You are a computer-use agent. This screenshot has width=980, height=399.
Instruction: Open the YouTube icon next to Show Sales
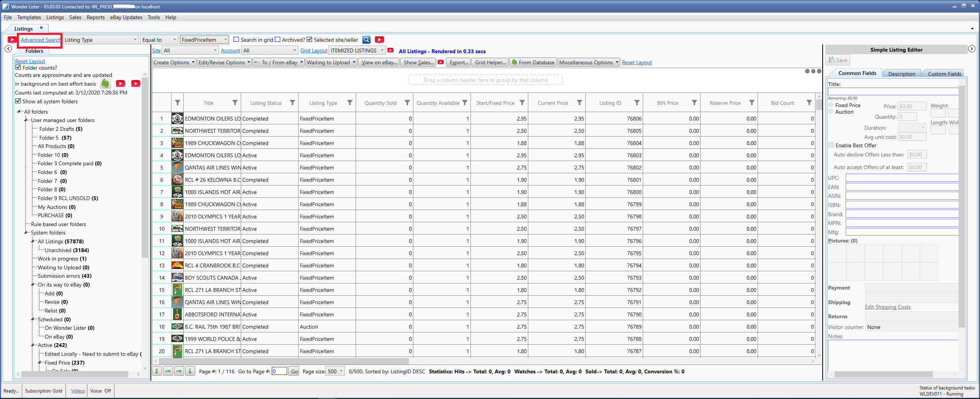[441, 62]
